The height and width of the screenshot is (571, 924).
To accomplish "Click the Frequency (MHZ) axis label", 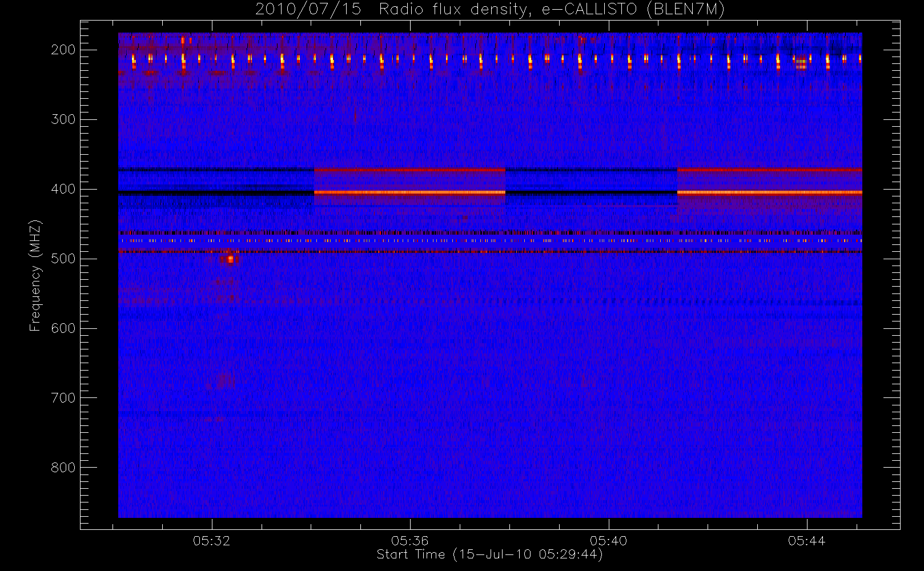I will pos(35,275).
